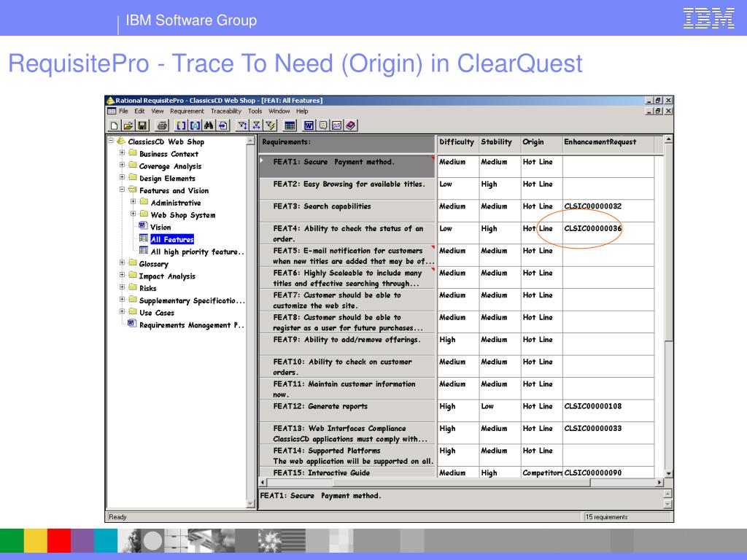Open the File menu

click(123, 111)
